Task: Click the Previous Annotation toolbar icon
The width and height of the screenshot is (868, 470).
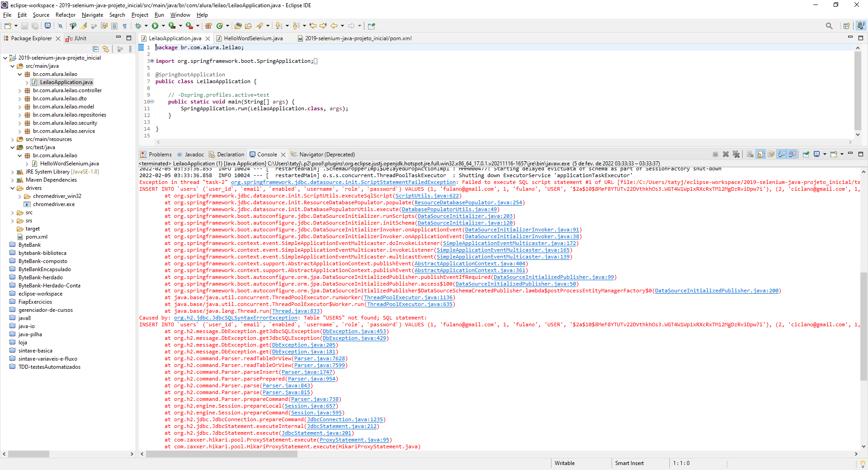Action: [x=295, y=26]
